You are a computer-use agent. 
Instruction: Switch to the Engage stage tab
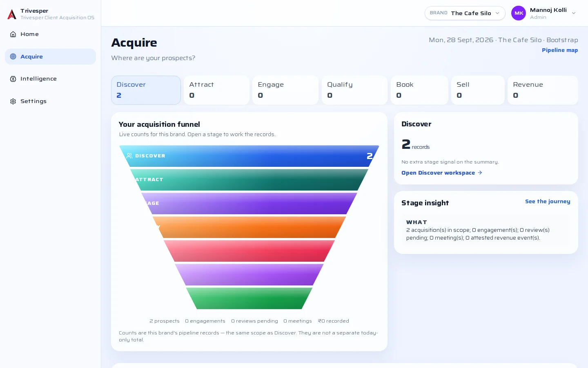click(x=285, y=90)
